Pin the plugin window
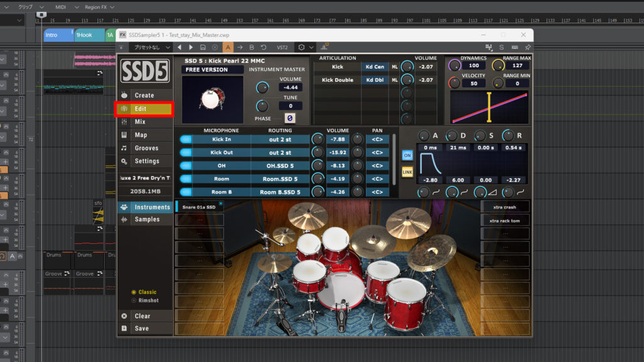 click(527, 47)
